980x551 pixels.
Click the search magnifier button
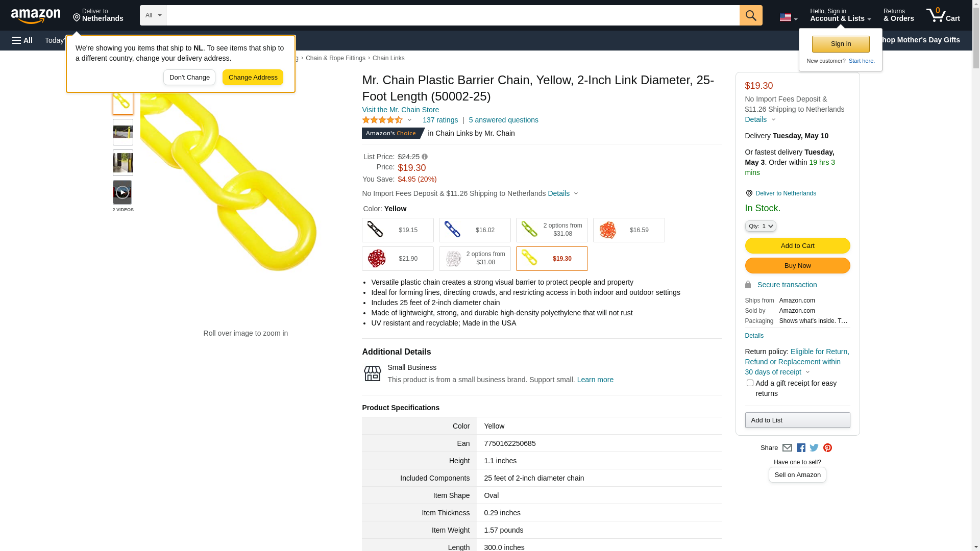coord(750,15)
